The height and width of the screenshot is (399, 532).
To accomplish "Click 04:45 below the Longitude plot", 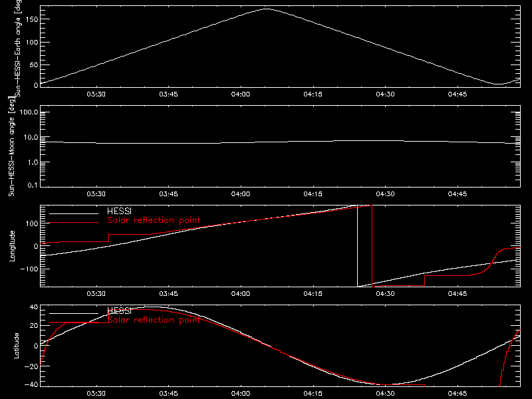I will click(458, 294).
